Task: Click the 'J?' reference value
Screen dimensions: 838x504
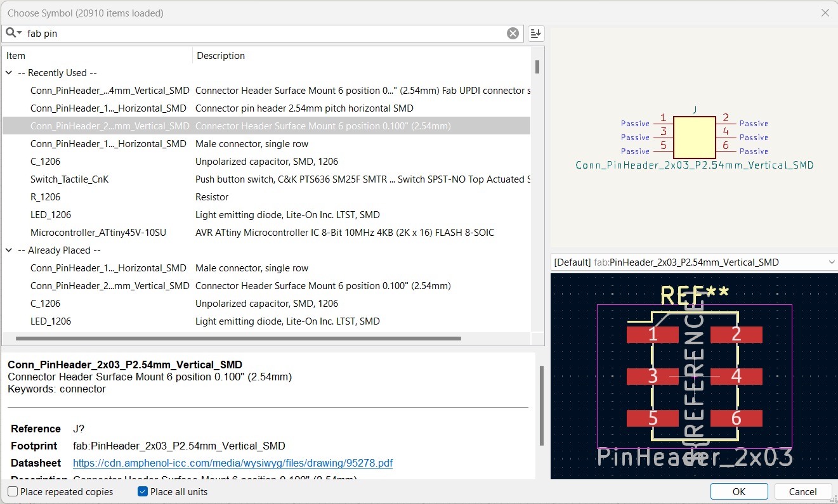Action: point(79,429)
